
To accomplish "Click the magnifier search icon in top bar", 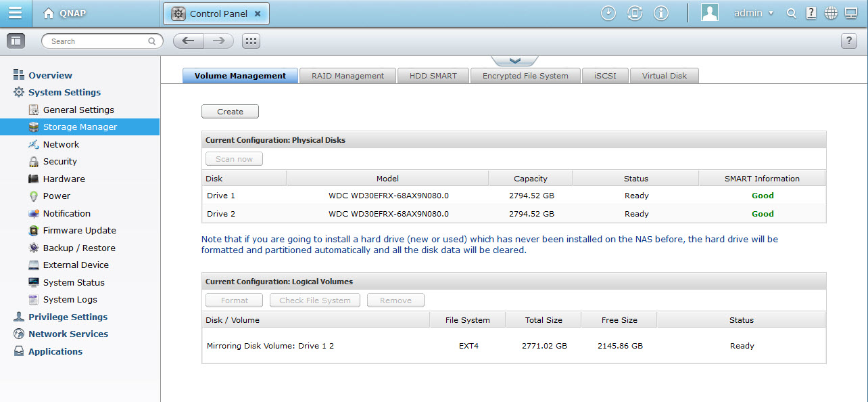I will tap(792, 14).
